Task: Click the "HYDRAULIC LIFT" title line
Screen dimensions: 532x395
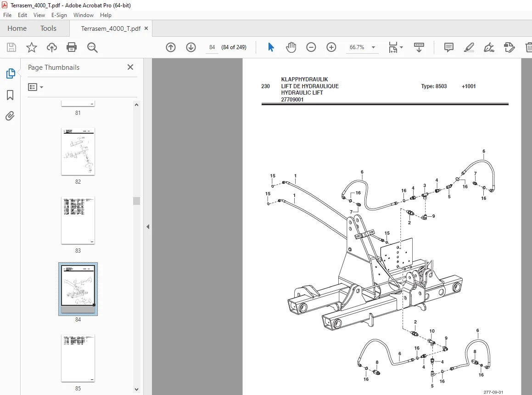Action: (302, 93)
